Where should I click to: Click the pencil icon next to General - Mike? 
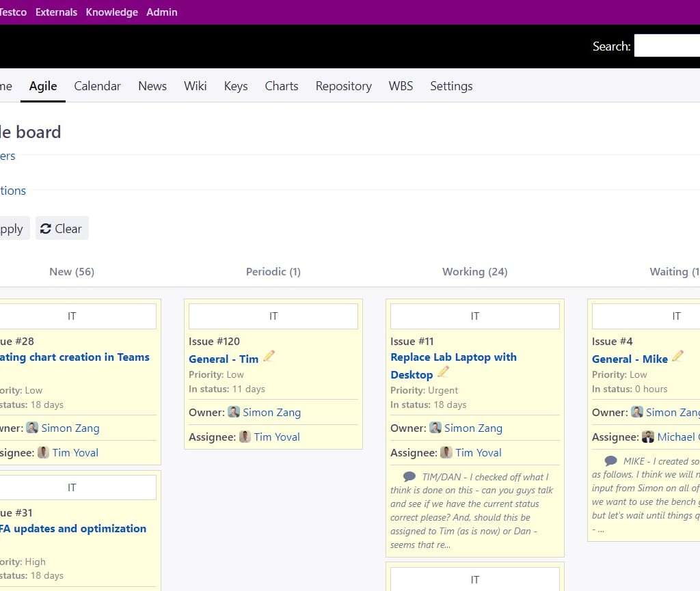[x=677, y=356]
